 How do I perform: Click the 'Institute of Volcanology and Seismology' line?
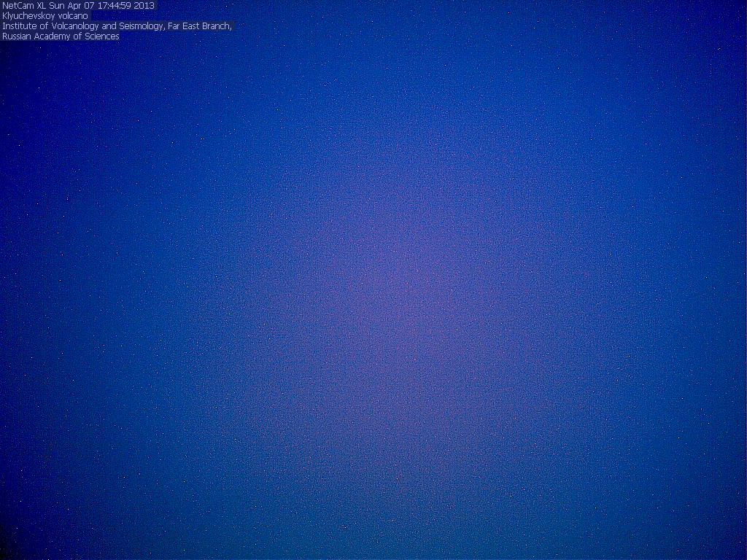(117, 26)
